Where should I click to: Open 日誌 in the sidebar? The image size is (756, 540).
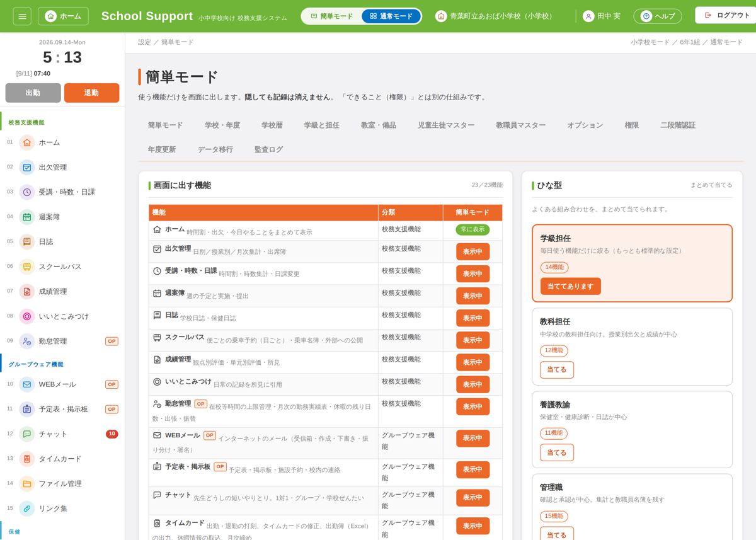(62, 241)
